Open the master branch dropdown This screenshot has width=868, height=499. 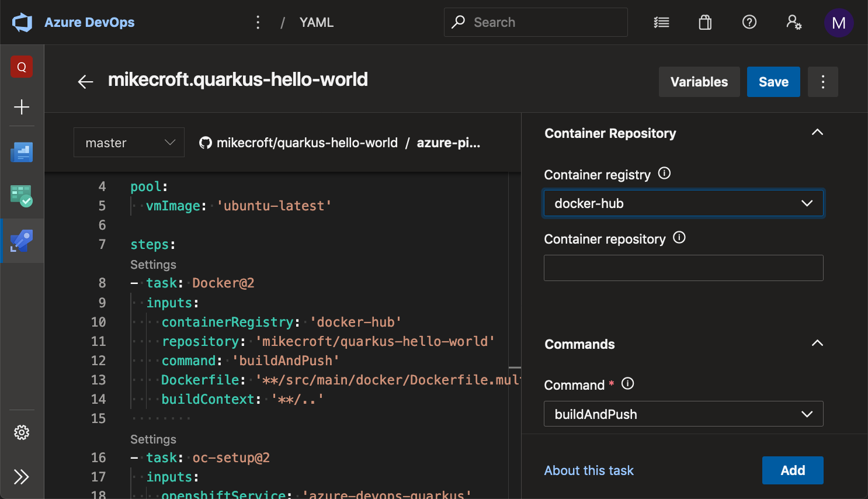pyautogui.click(x=129, y=143)
